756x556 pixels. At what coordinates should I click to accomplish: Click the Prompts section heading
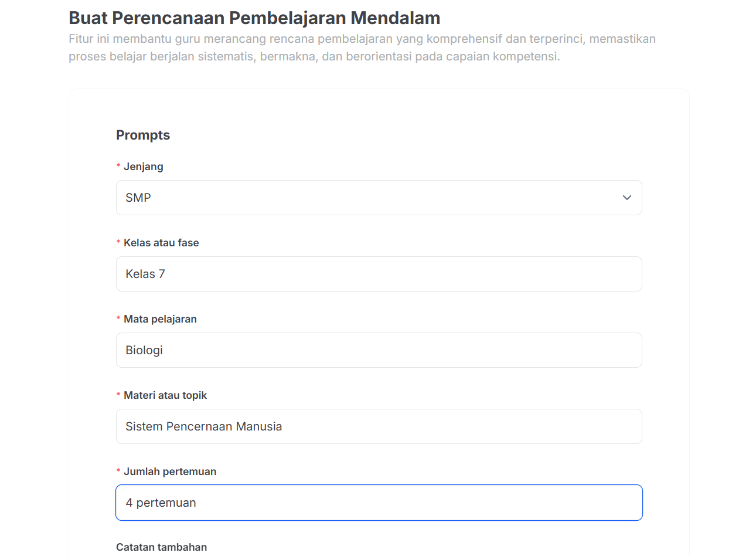tap(143, 135)
